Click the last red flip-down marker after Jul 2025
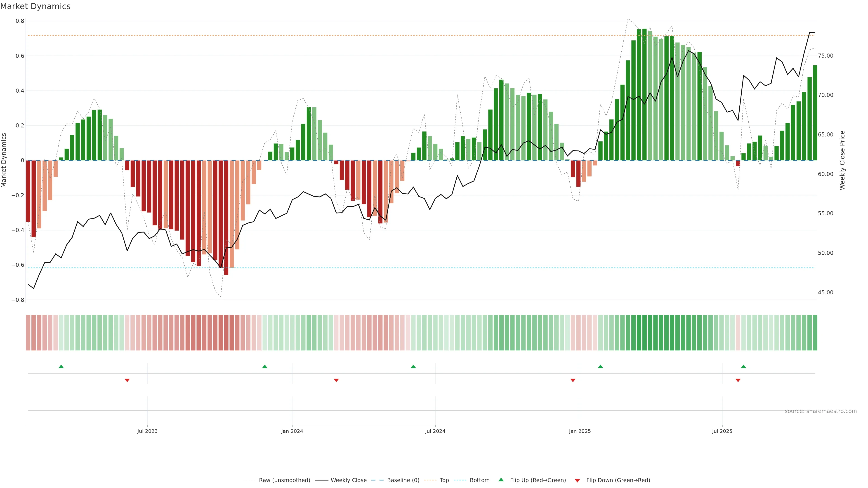The image size is (868, 488). click(x=738, y=380)
